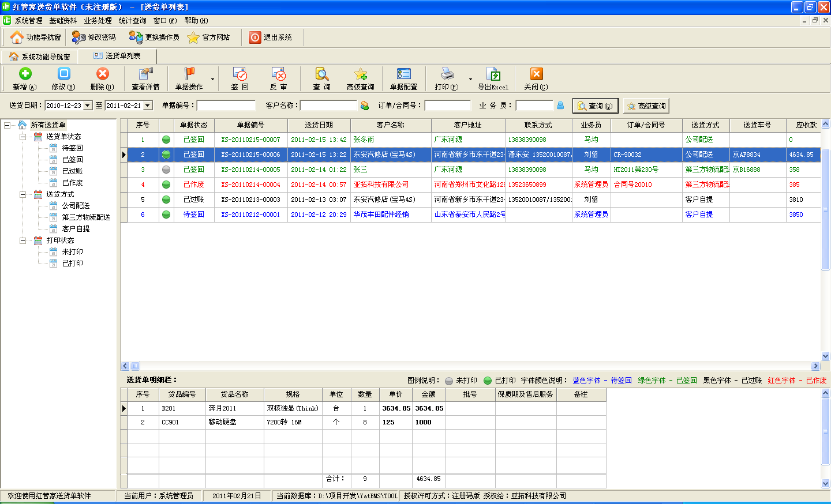
Task: Click the 反审 (Un-audit) icon
Action: point(279,74)
